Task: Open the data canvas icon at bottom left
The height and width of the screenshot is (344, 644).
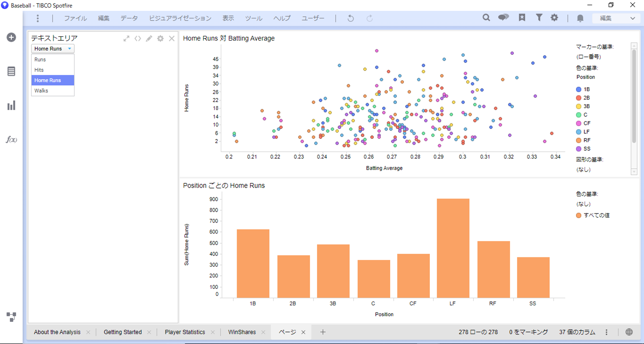Action: [x=11, y=317]
